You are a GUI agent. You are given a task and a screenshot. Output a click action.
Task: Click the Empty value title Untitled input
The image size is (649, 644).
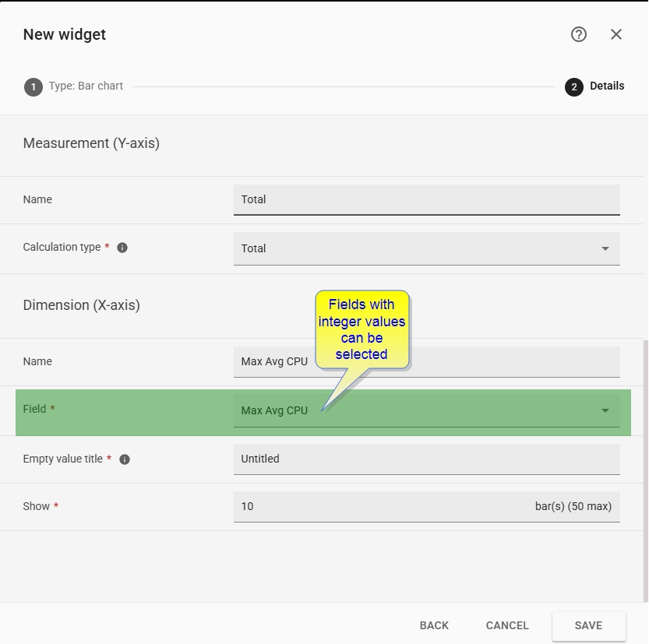[427, 459]
